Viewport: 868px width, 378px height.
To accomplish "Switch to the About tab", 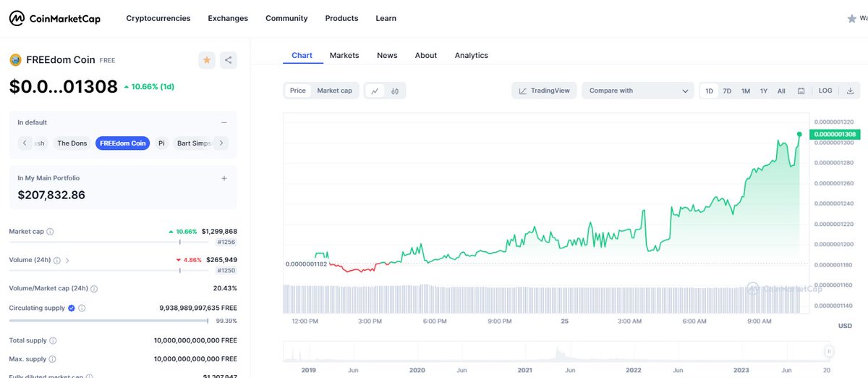I will pyautogui.click(x=426, y=55).
